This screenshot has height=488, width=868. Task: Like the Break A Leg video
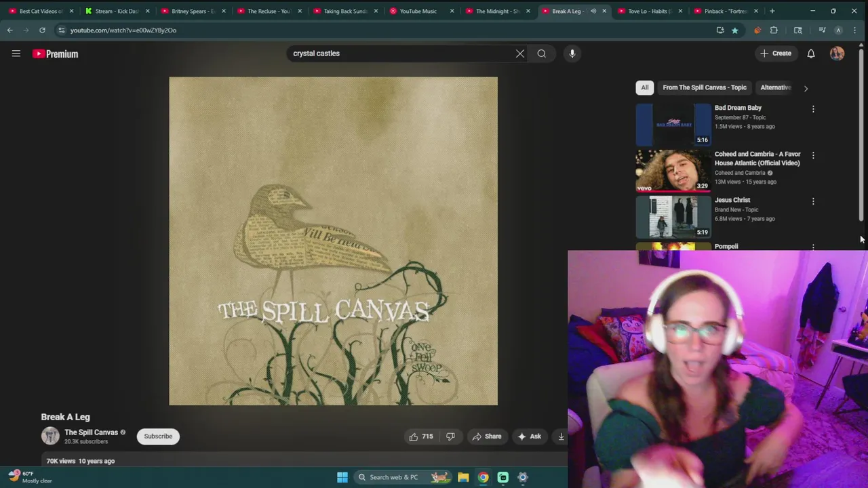(x=420, y=436)
